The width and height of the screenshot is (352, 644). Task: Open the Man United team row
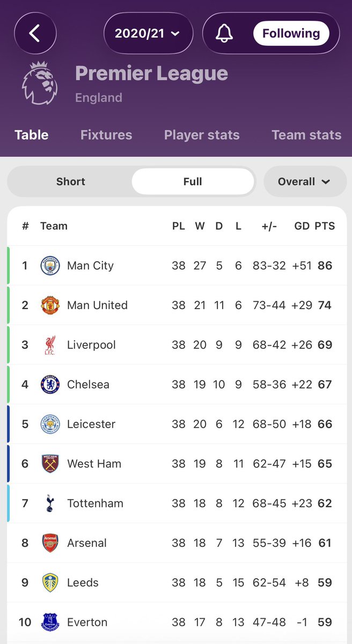[x=177, y=305]
